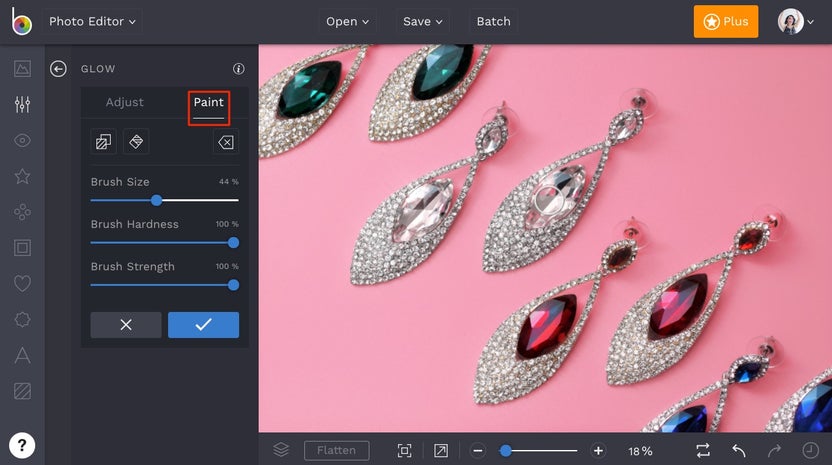This screenshot has width=832, height=465.
Task: Cancel the Glow effect with X
Action: (x=126, y=325)
